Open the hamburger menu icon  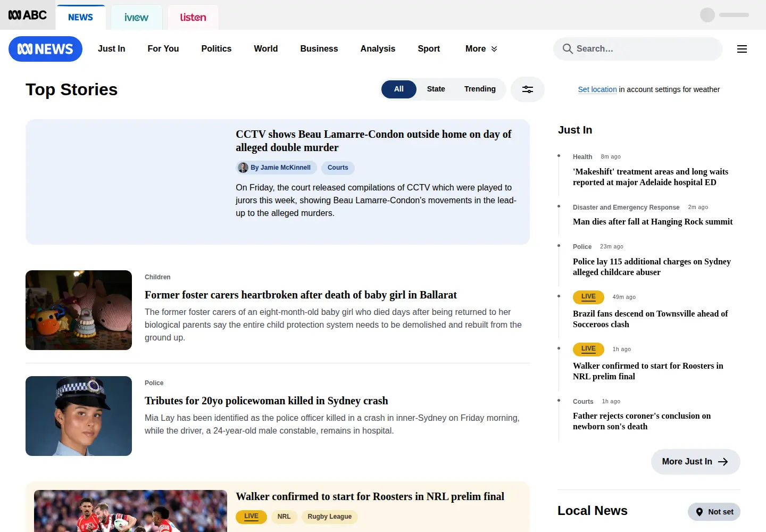[x=742, y=49]
